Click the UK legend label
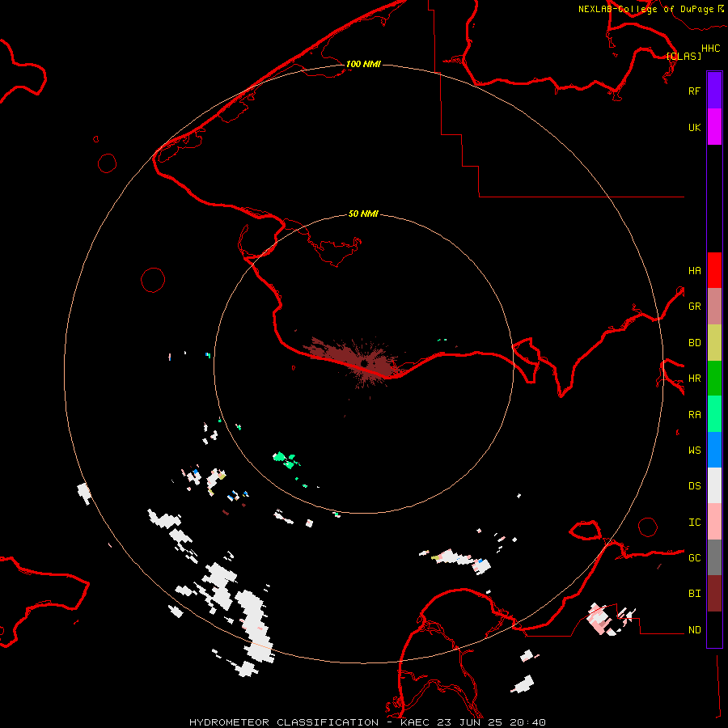 (x=694, y=127)
